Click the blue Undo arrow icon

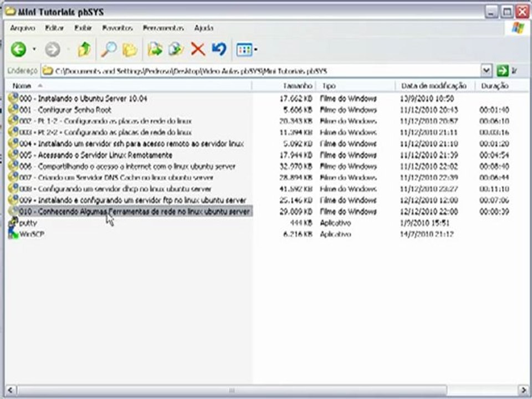coord(219,49)
